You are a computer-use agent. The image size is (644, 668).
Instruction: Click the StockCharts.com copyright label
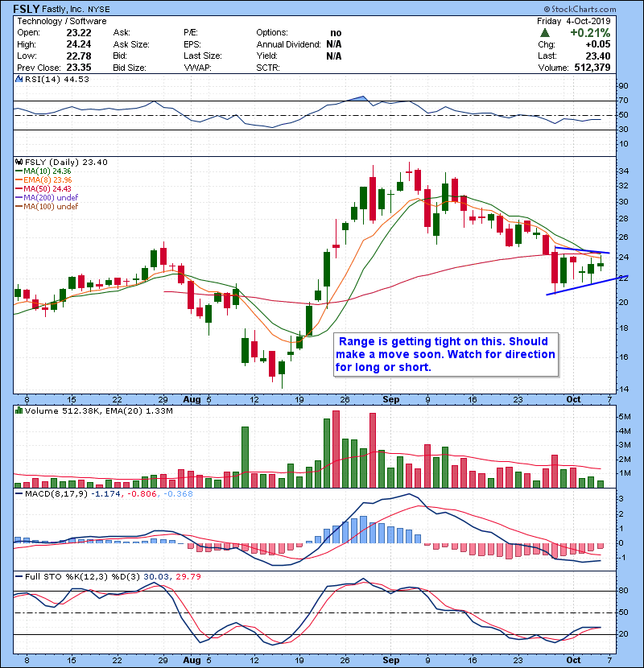pyautogui.click(x=580, y=9)
